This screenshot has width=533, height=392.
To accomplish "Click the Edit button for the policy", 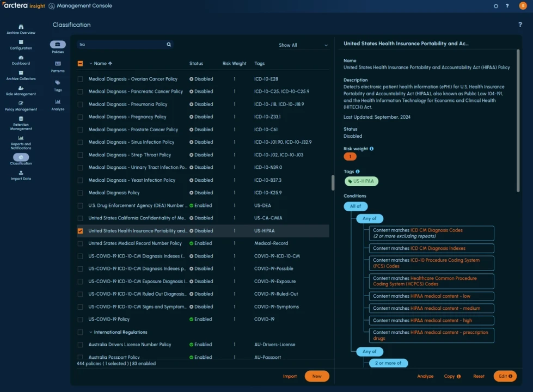I will (504, 376).
